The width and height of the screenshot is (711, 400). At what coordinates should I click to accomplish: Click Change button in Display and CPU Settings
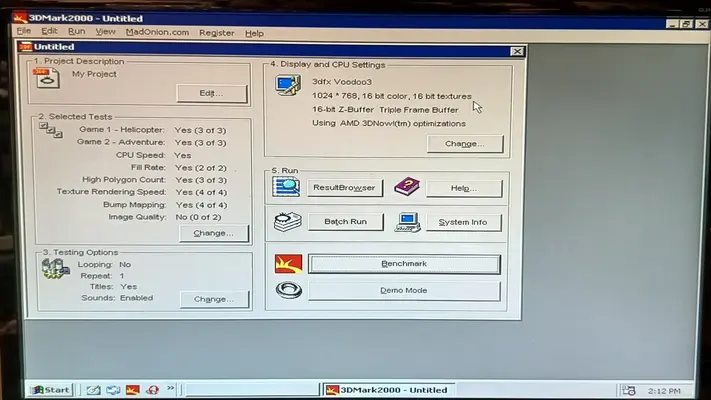463,143
